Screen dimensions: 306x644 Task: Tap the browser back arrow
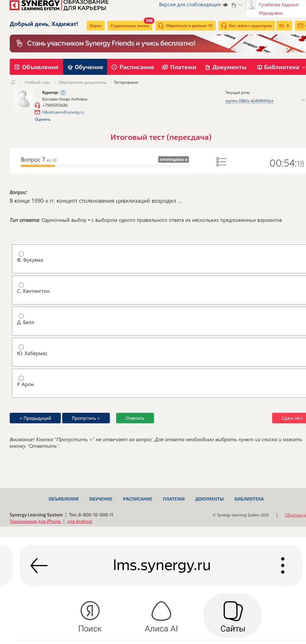pyautogui.click(x=39, y=565)
